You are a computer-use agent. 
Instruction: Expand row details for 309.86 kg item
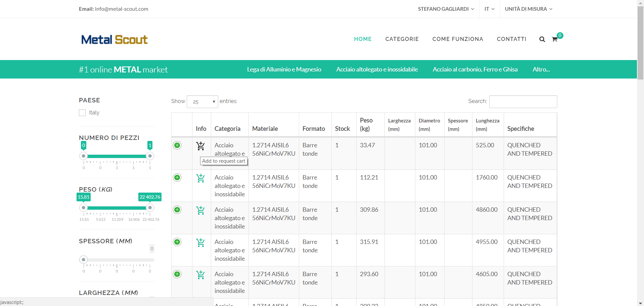point(177,210)
